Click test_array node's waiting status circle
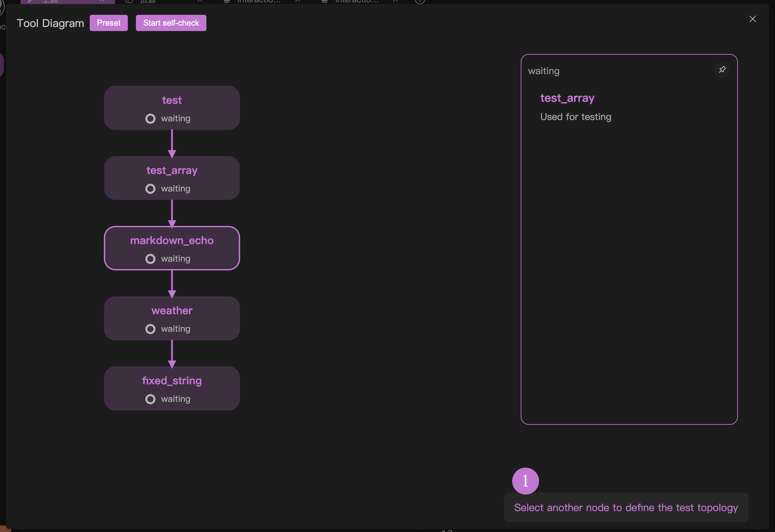Screen dimensions: 775x532 point(150,189)
